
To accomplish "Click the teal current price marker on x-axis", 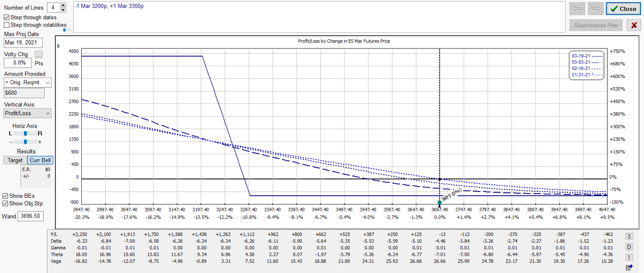I will (x=440, y=203).
